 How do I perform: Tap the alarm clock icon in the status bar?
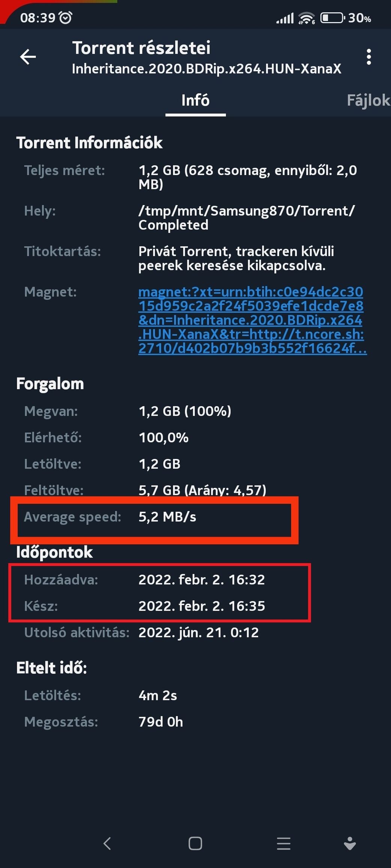66,18
